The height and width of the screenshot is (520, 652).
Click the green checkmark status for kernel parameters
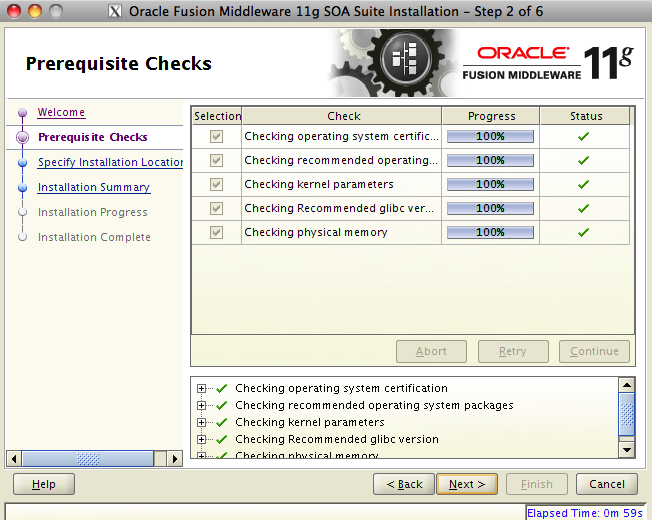click(584, 185)
